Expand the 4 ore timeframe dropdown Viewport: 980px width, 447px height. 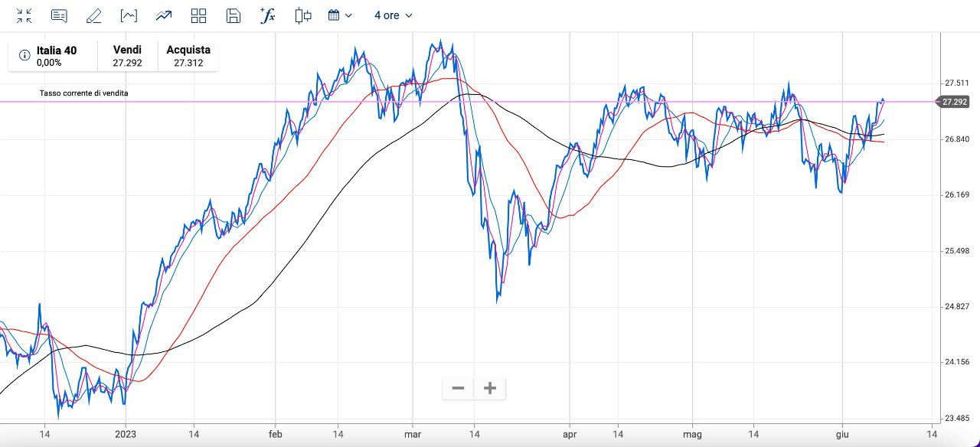click(393, 15)
